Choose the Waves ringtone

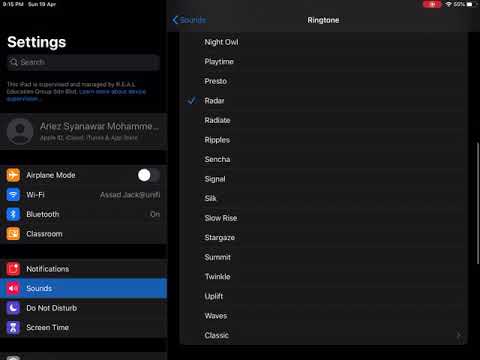point(323,316)
